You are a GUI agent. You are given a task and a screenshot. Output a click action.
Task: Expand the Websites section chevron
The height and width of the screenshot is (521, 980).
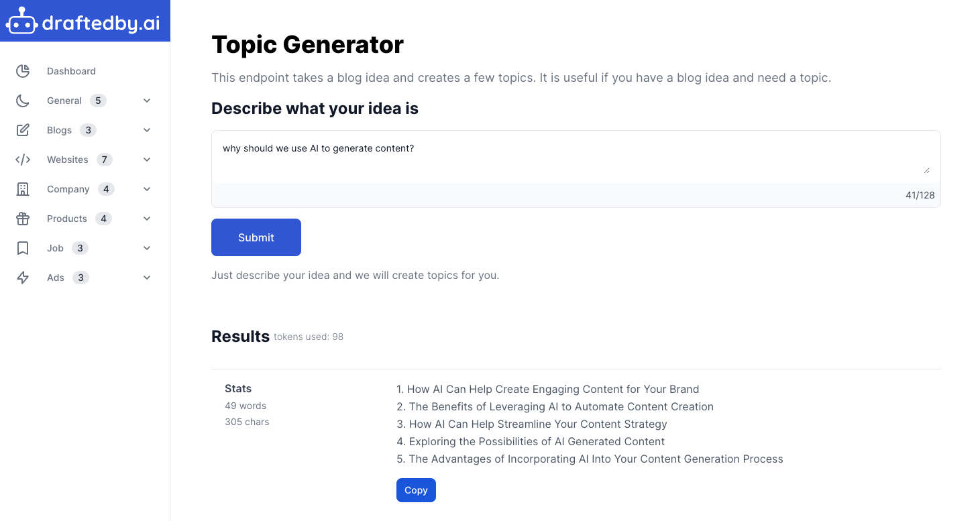tap(147, 160)
